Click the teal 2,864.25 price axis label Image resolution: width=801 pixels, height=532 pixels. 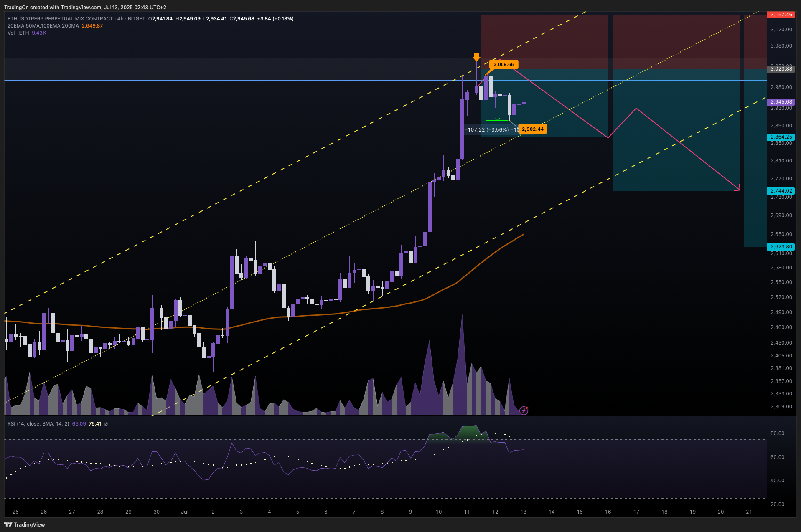(781, 137)
